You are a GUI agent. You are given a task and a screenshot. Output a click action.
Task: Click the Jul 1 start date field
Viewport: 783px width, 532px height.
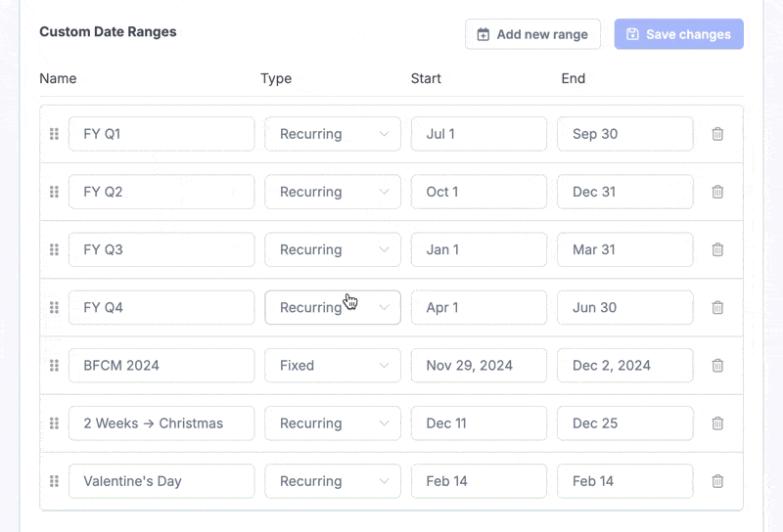click(479, 134)
